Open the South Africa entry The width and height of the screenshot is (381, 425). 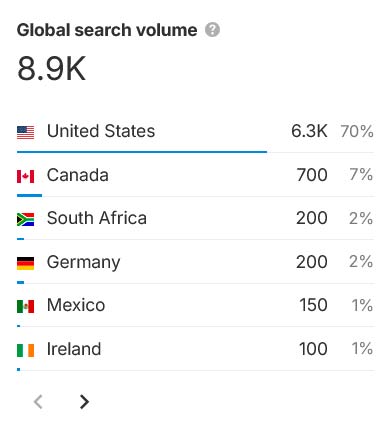97,218
